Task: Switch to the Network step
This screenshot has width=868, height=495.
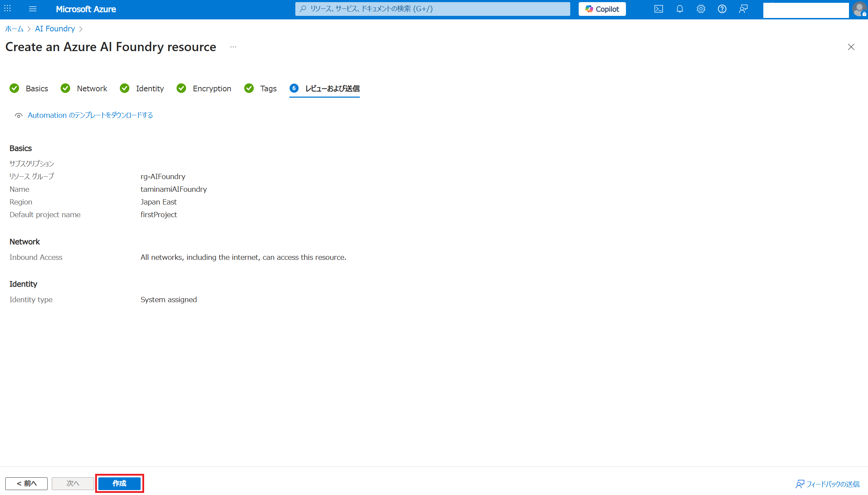Action: [92, 88]
